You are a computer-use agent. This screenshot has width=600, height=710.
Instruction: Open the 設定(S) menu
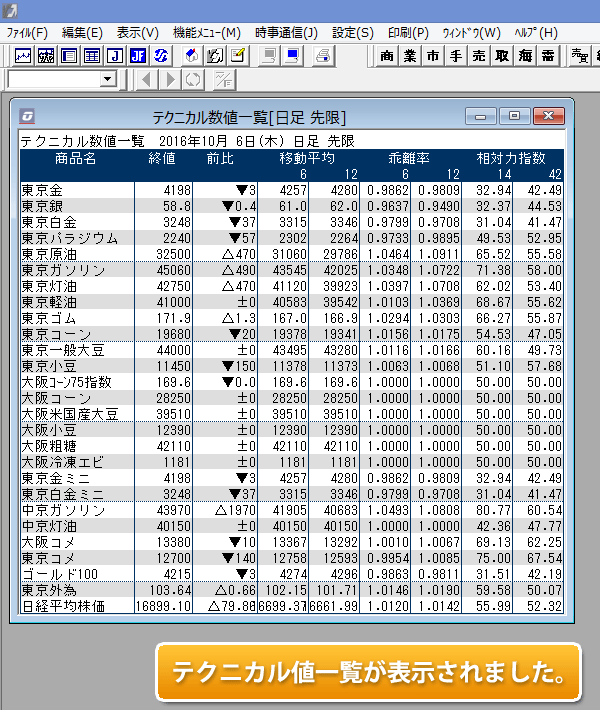click(352, 33)
